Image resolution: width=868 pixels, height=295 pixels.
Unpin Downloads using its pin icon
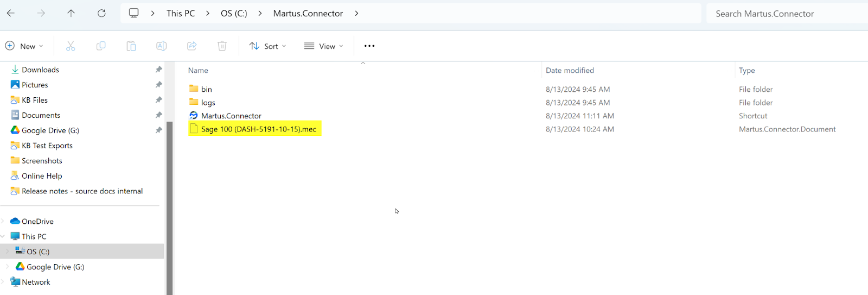[x=159, y=70]
